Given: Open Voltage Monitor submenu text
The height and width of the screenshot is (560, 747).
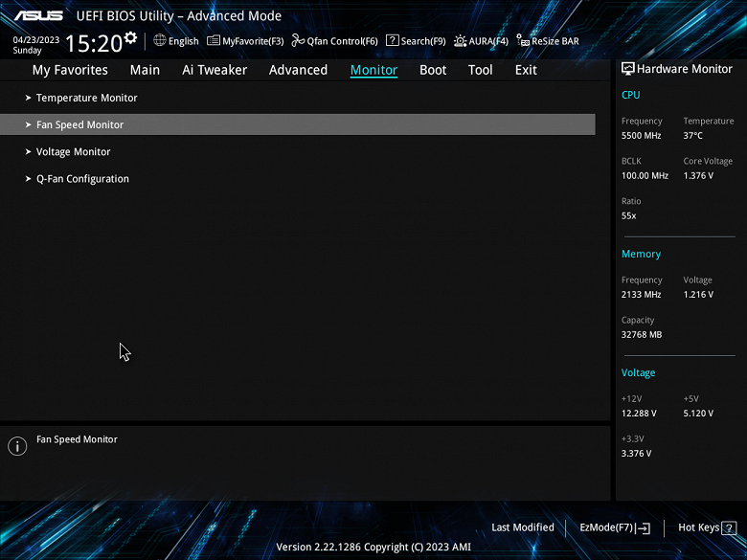Looking at the screenshot, I should [x=74, y=152].
